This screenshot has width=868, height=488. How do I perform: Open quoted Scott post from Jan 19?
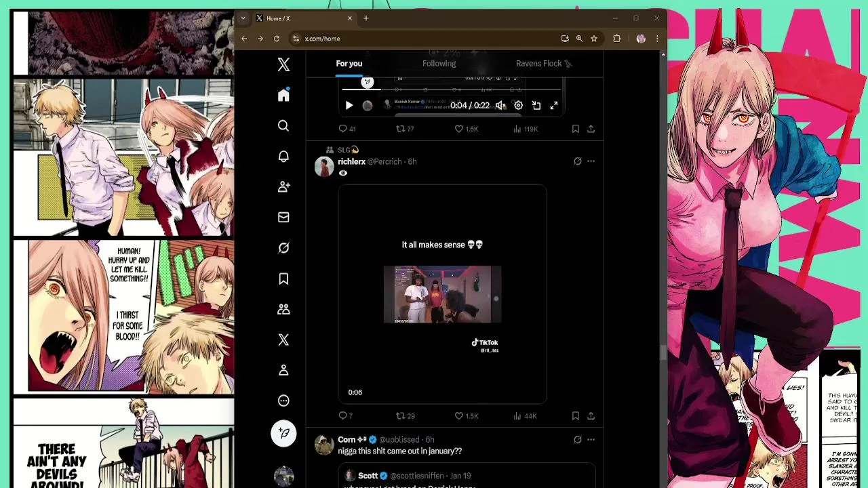click(467, 475)
